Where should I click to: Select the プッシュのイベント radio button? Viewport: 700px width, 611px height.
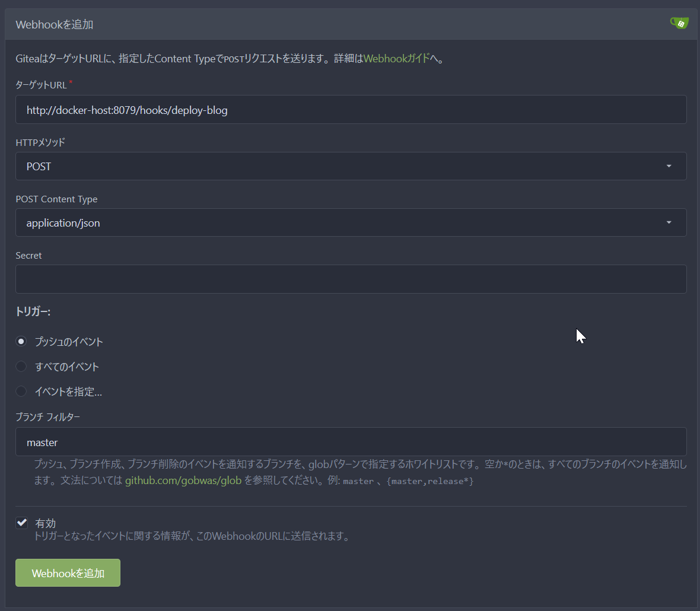pos(21,342)
